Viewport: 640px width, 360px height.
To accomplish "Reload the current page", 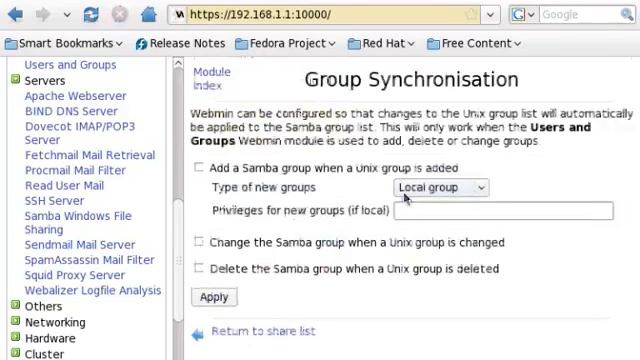I will pyautogui.click(x=91, y=15).
